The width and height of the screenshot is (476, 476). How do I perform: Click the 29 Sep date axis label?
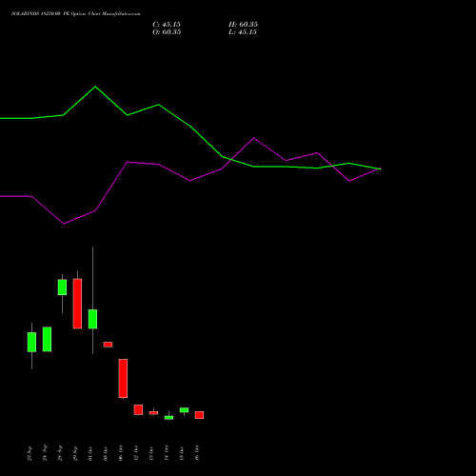pyautogui.click(x=75, y=453)
